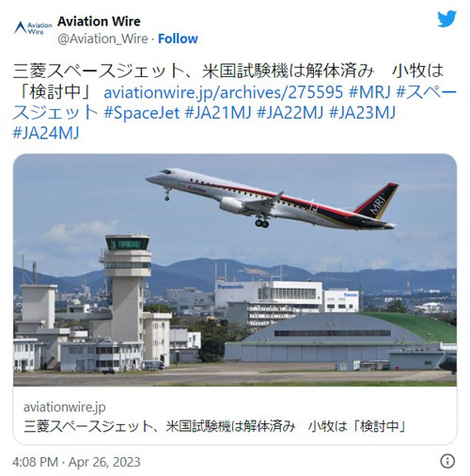Open the #スペースジェット hashtag

tap(234, 103)
